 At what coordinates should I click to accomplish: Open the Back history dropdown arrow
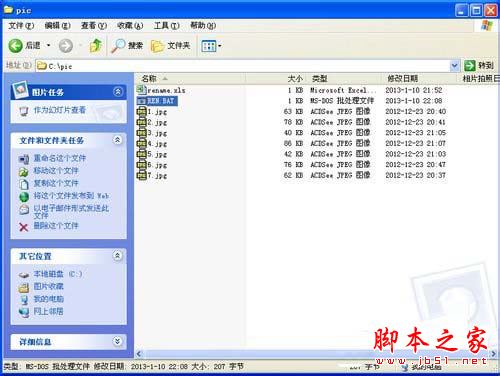[49, 45]
